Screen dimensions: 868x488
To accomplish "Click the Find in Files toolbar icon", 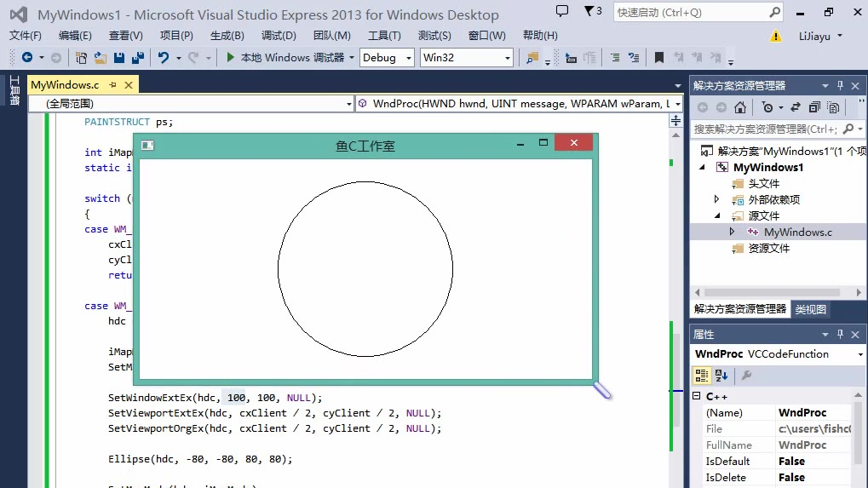I will (x=532, y=58).
